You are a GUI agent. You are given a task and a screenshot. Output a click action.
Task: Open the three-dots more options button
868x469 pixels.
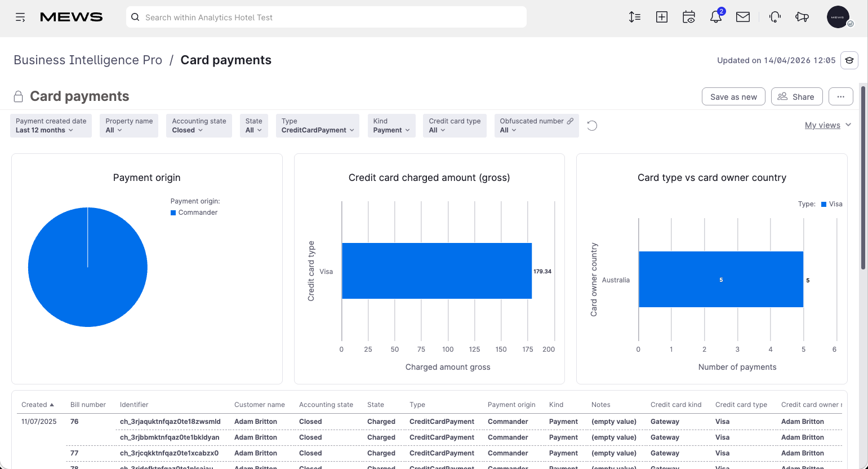pos(840,96)
